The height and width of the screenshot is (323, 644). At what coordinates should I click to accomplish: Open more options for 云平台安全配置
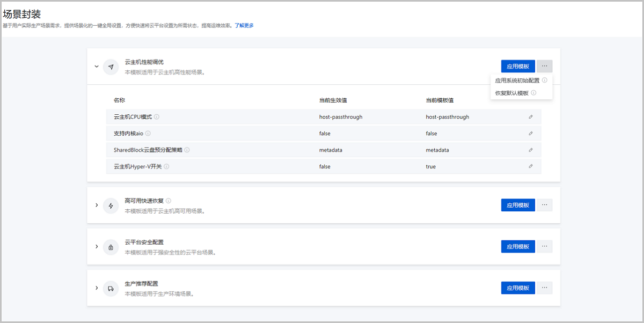[544, 246]
